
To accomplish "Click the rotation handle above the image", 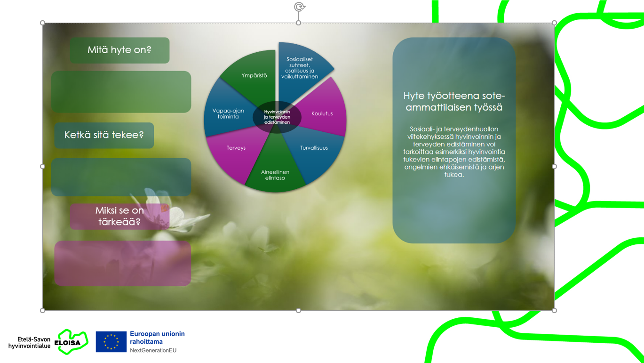I will [300, 7].
